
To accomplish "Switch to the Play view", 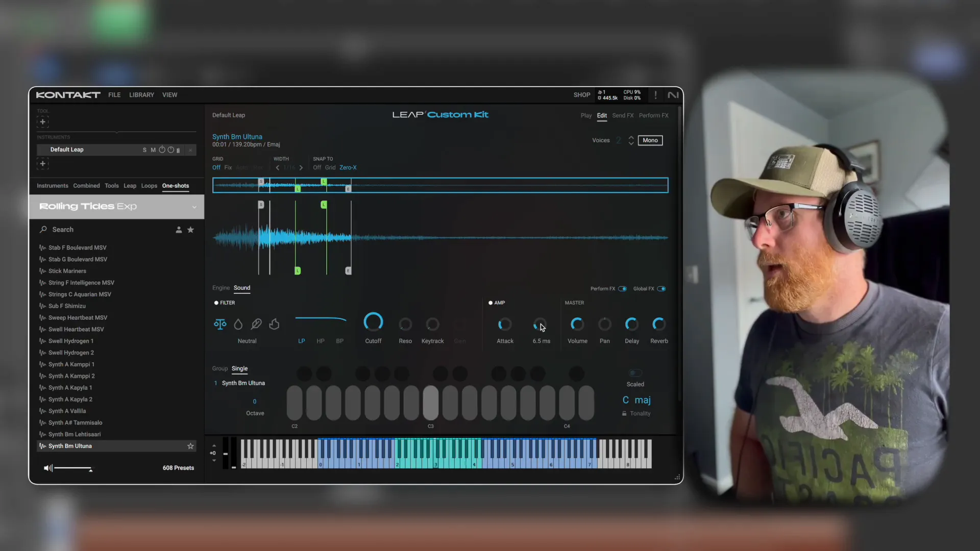I will pos(586,116).
